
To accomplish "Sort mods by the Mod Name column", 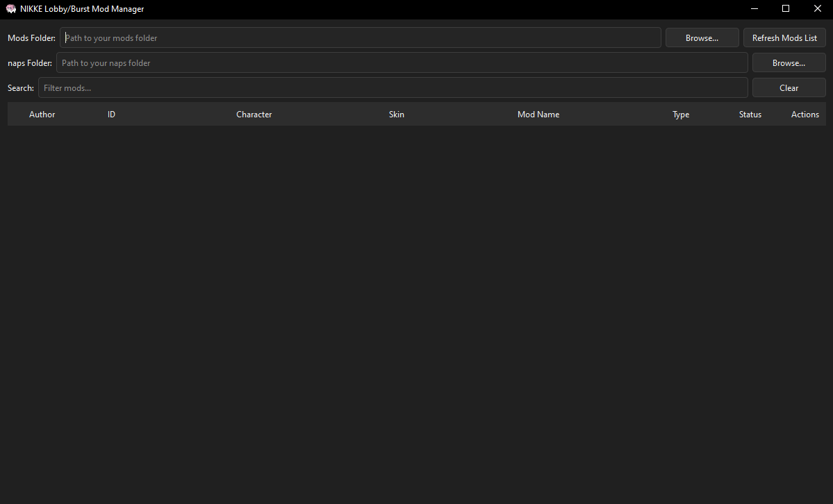I will [x=538, y=114].
